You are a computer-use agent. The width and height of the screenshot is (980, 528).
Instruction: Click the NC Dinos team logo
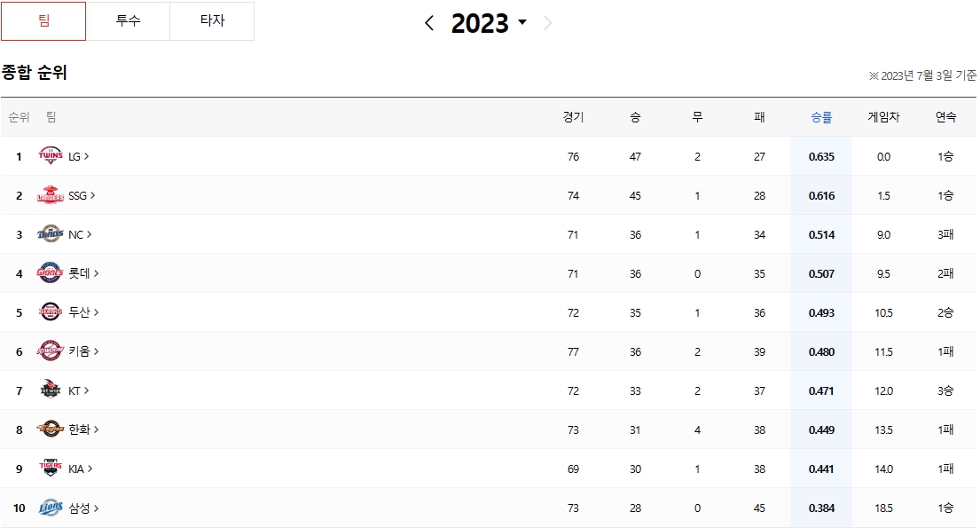pos(50,234)
